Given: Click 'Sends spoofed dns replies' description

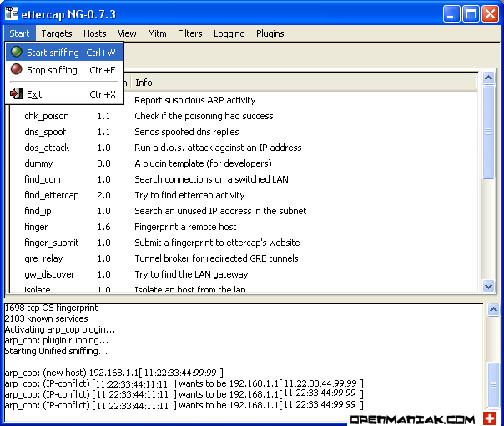Looking at the screenshot, I should tap(187, 132).
